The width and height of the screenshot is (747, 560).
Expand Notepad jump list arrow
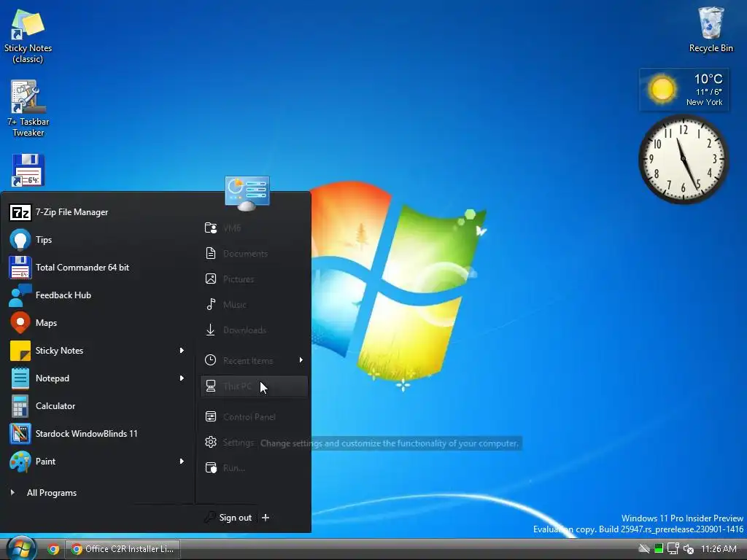pyautogui.click(x=182, y=378)
